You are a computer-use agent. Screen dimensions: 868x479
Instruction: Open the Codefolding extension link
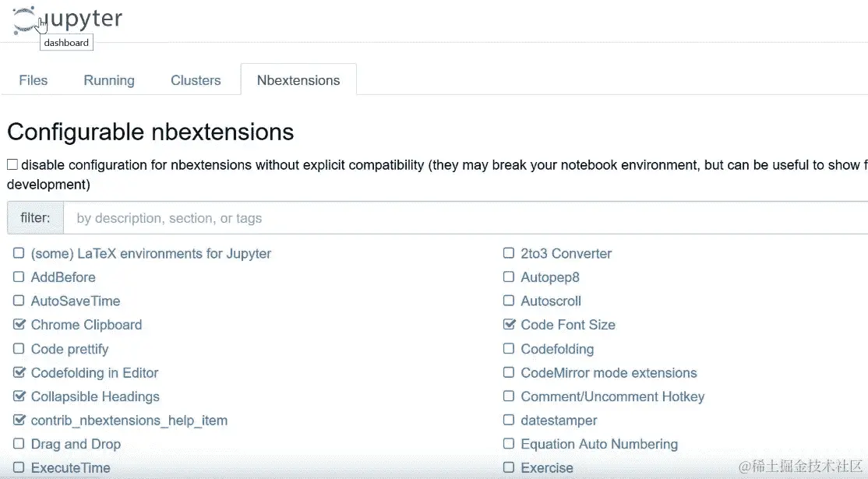tap(557, 349)
